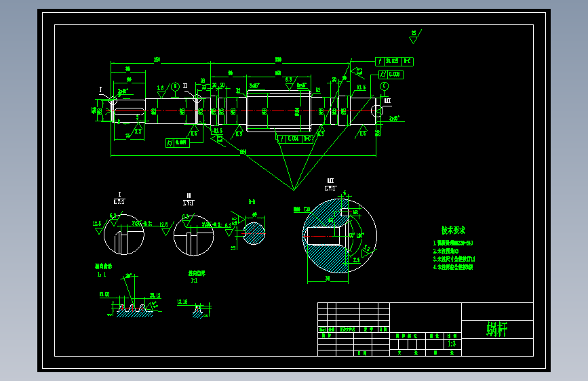Select the technical requirement line numbered 4
Image resolution: width=588 pixels, height=381 pixels.
[x=453, y=267]
